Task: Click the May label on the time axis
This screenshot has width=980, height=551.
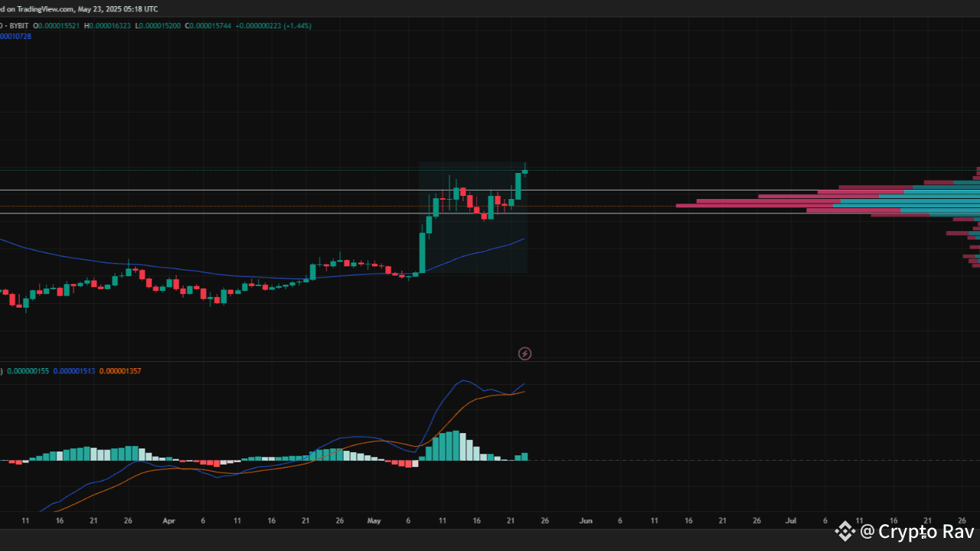Action: point(374,520)
